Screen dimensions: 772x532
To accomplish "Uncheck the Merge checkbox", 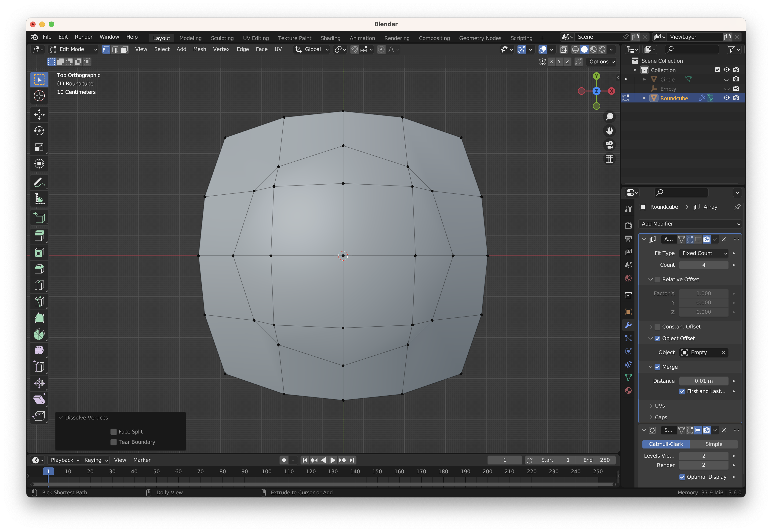I will 657,367.
